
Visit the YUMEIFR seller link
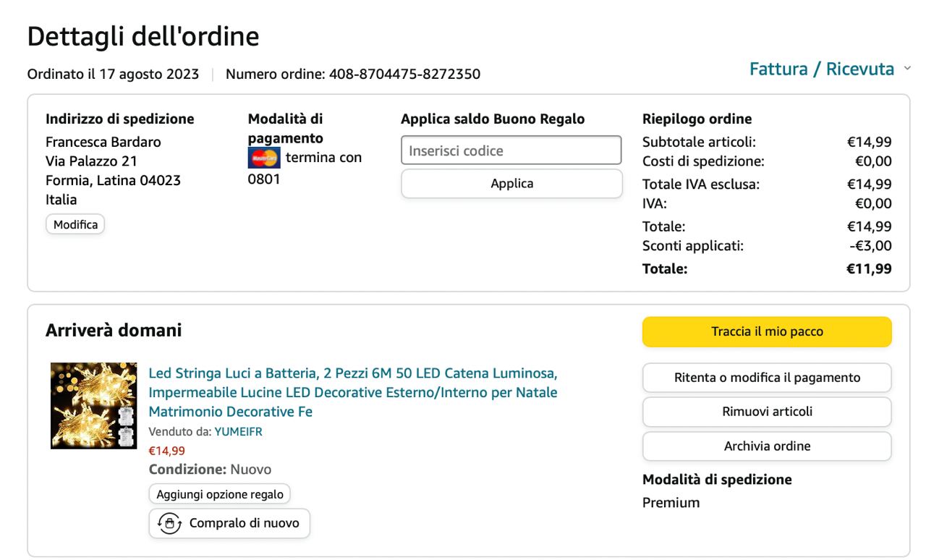pyautogui.click(x=238, y=432)
